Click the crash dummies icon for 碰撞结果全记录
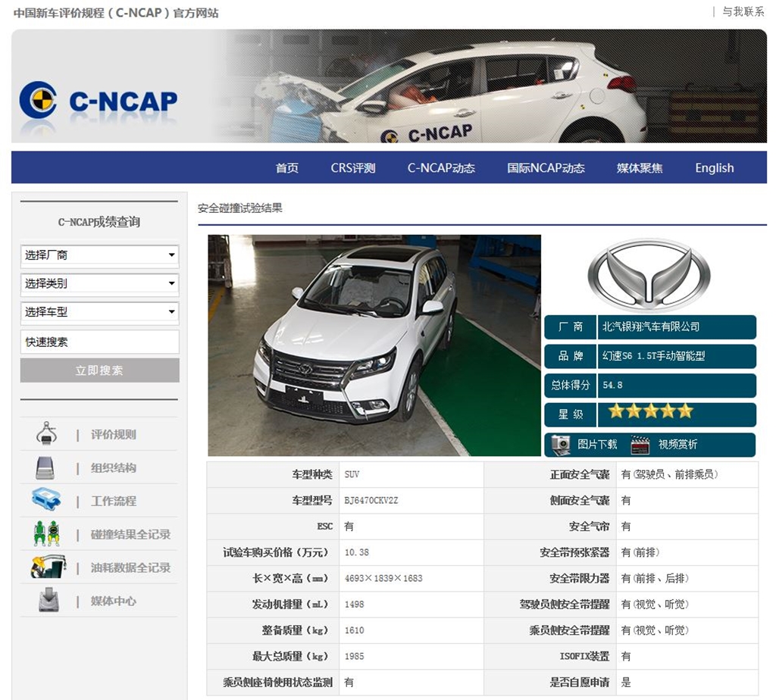The image size is (776, 700). click(x=46, y=533)
